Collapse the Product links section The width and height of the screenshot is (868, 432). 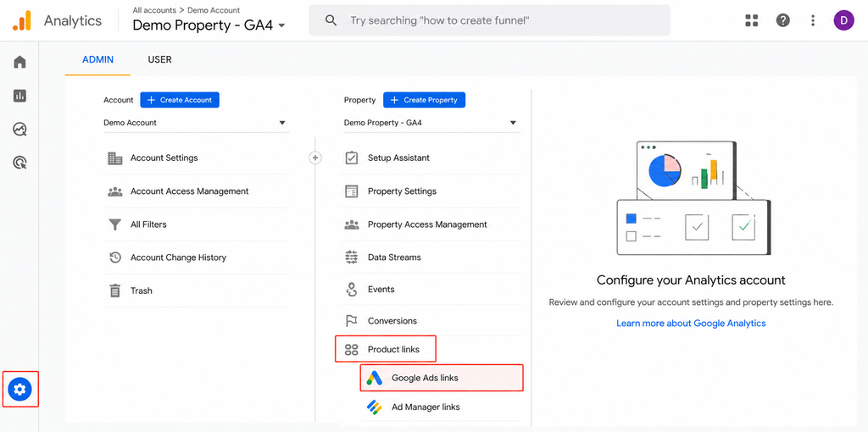pyautogui.click(x=386, y=350)
